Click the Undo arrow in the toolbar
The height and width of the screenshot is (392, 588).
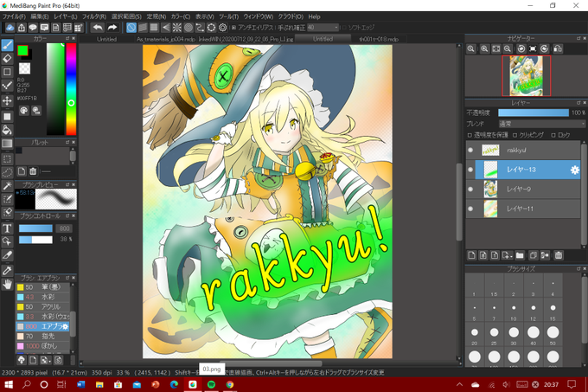point(98,28)
